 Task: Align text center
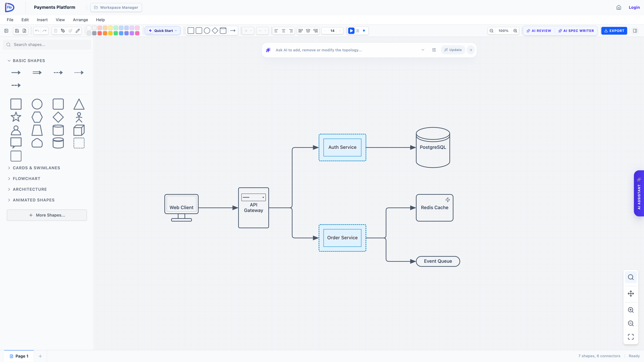(x=283, y=31)
